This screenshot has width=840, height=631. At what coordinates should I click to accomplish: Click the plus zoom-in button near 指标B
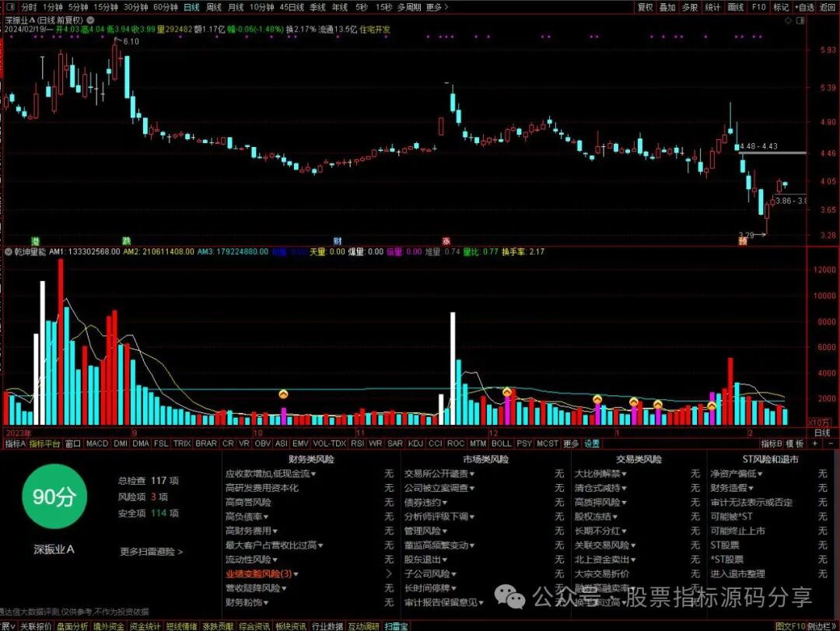click(x=815, y=443)
